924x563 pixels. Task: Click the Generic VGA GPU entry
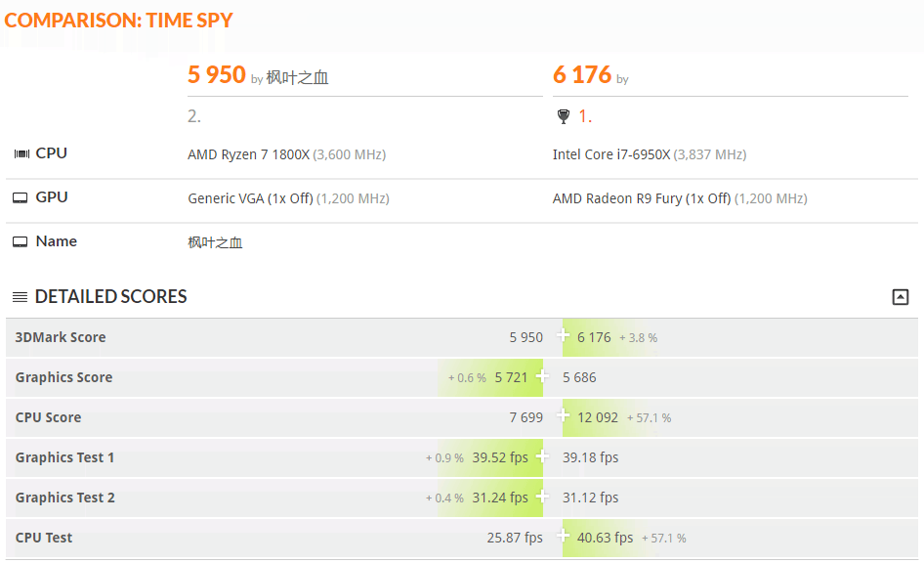[250, 198]
